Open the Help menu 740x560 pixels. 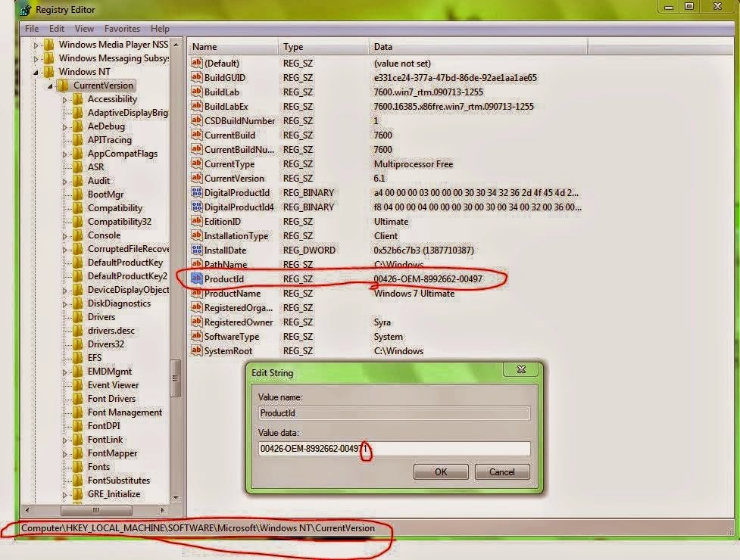160,29
